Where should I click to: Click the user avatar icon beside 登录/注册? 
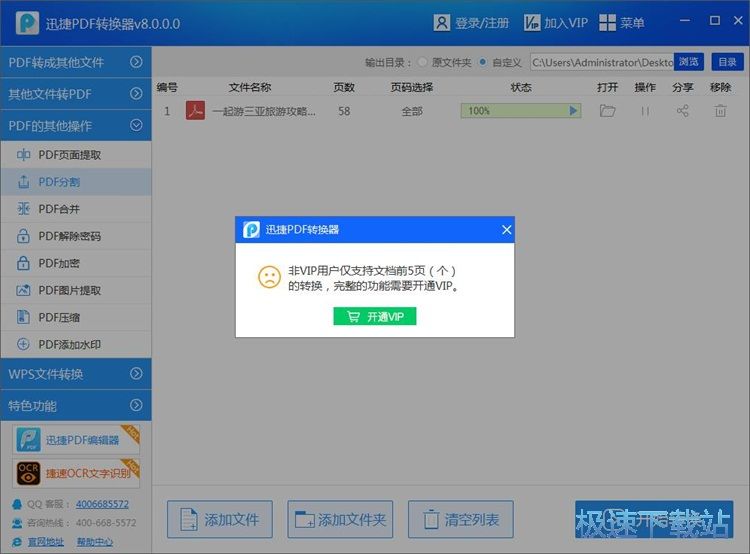point(441,22)
